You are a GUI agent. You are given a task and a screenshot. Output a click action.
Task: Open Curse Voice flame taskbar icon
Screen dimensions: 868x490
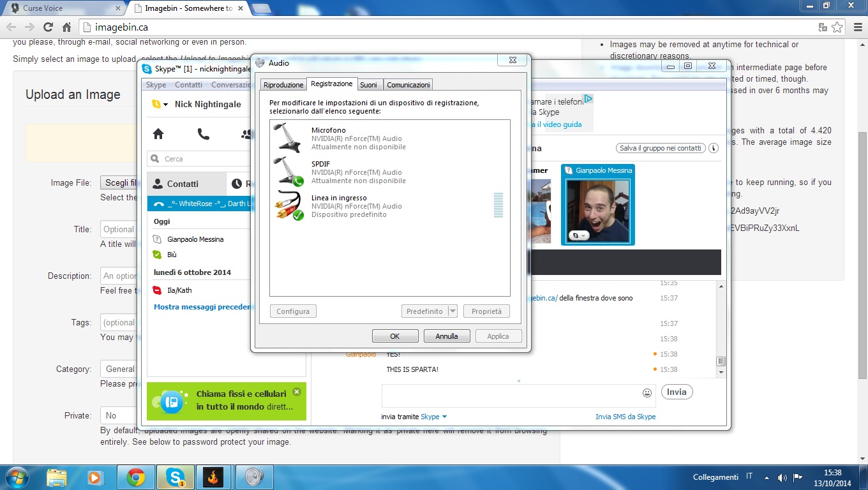coord(214,477)
